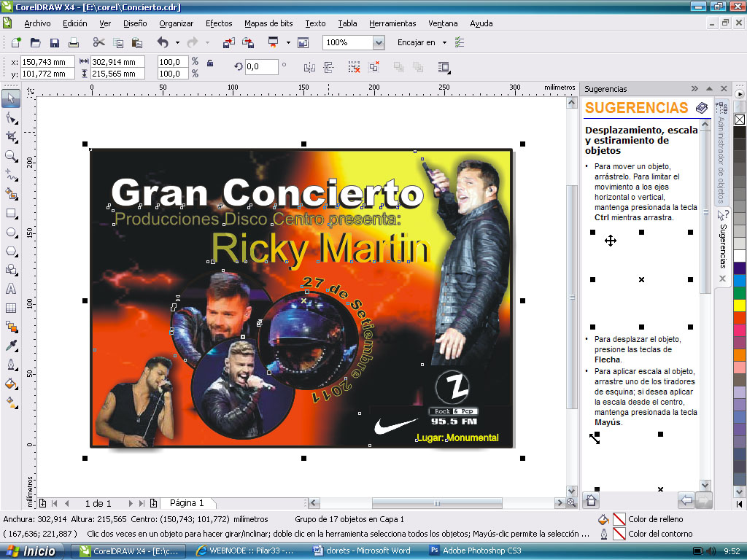This screenshot has height=560, width=747.
Task: Open the Undo history dropdown arrow
Action: coord(176,43)
